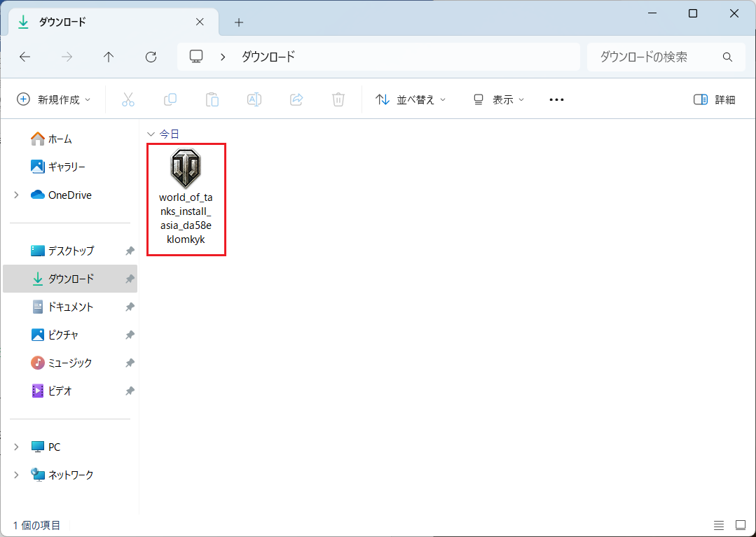Refresh the Downloads folder view
This screenshot has height=537, width=756.
(151, 57)
